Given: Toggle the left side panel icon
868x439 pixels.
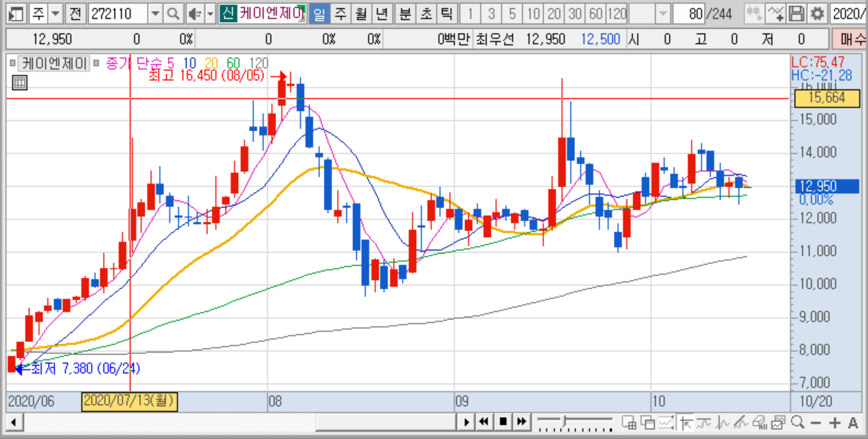Looking at the screenshot, I should coord(17,14).
